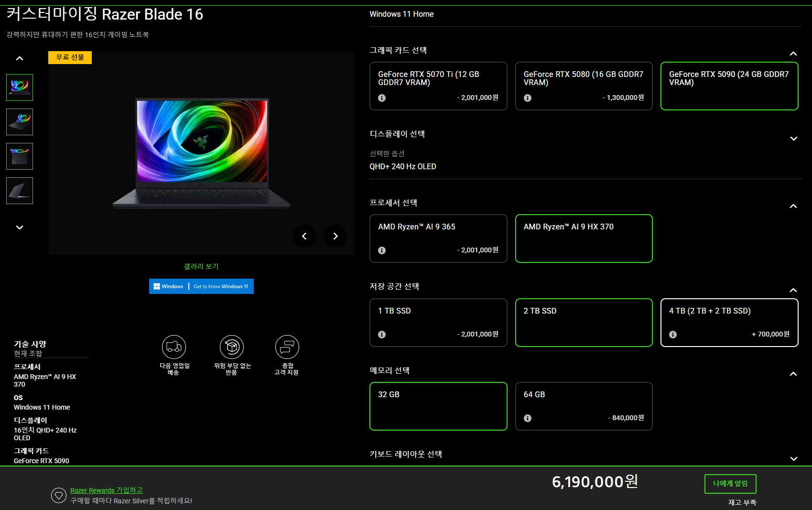Image resolution: width=812 pixels, height=510 pixels.
Task: Select 1 TB SSD storage option
Action: (438, 323)
